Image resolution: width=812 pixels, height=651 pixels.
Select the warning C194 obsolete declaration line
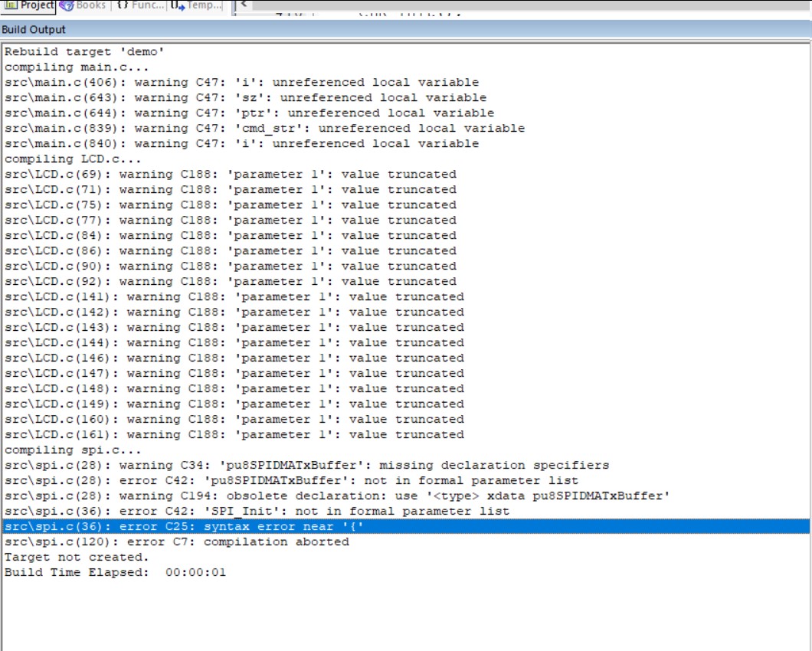click(337, 496)
